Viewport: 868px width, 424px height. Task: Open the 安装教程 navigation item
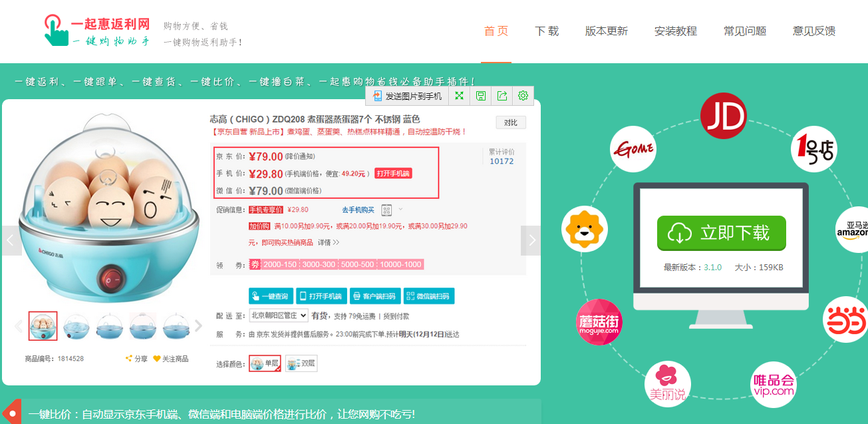676,31
